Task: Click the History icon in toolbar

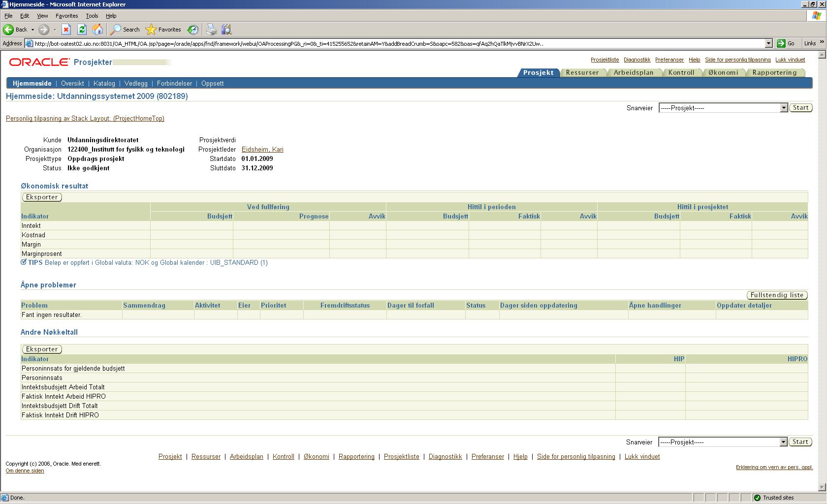Action: click(193, 30)
